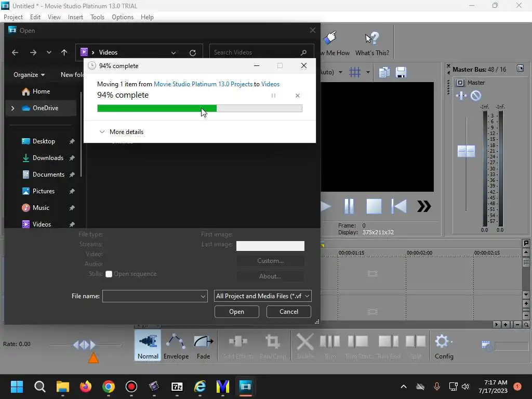This screenshot has height=399, width=532.
Task: Open the View menu
Action: (x=54, y=17)
